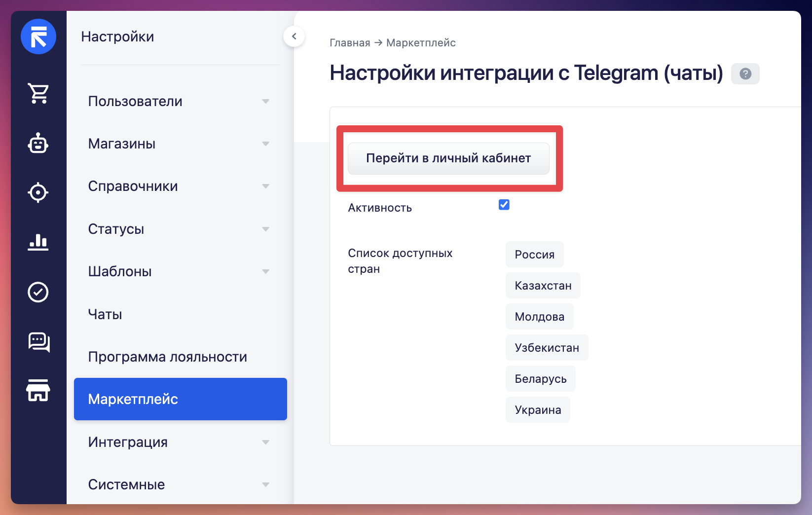Expand the Магазины menu arrow
812x515 pixels.
pos(266,144)
